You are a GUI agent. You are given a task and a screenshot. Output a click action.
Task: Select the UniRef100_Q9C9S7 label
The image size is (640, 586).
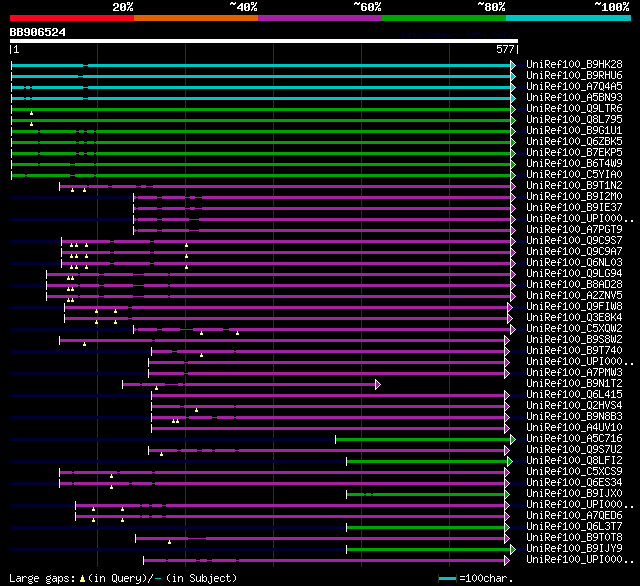(x=574, y=241)
